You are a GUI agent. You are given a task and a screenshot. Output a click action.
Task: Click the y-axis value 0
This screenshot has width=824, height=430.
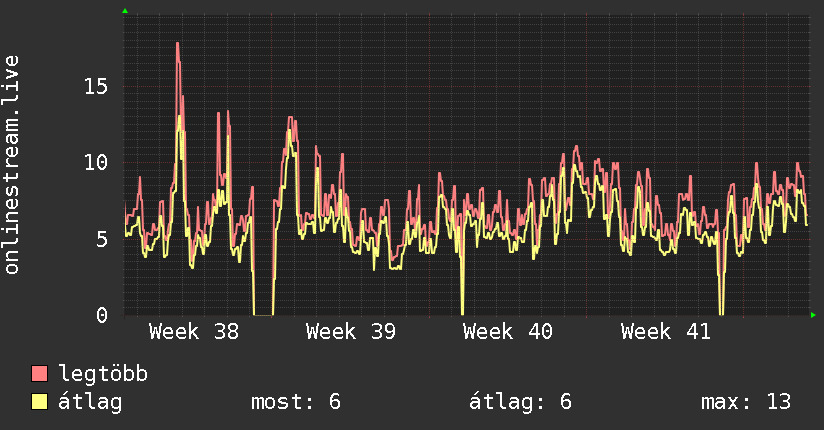tap(102, 315)
